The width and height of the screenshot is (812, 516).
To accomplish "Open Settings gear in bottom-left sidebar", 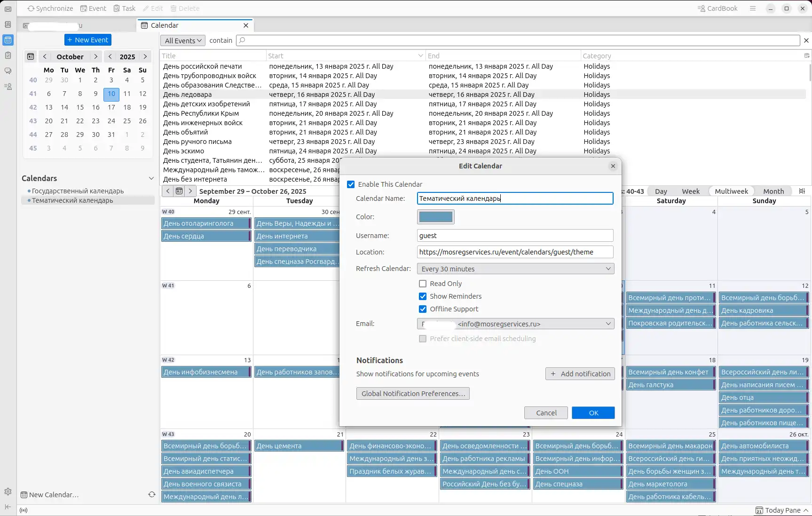I will (x=8, y=492).
